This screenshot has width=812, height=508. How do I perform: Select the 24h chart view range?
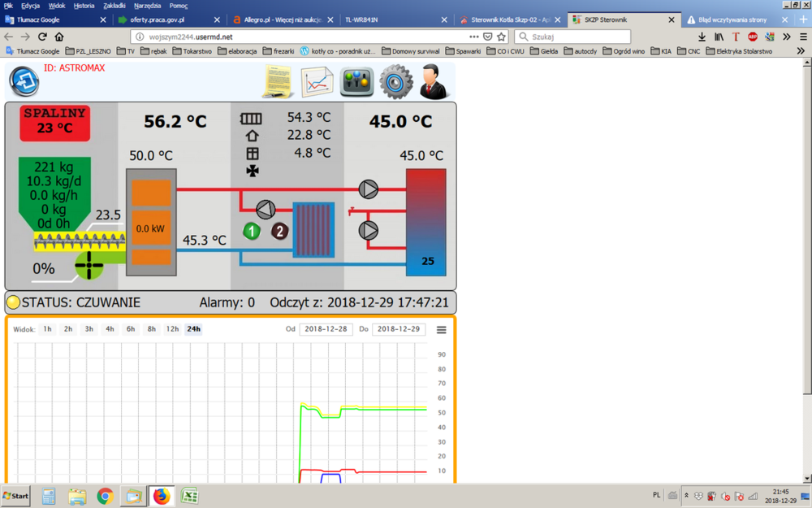tap(193, 329)
